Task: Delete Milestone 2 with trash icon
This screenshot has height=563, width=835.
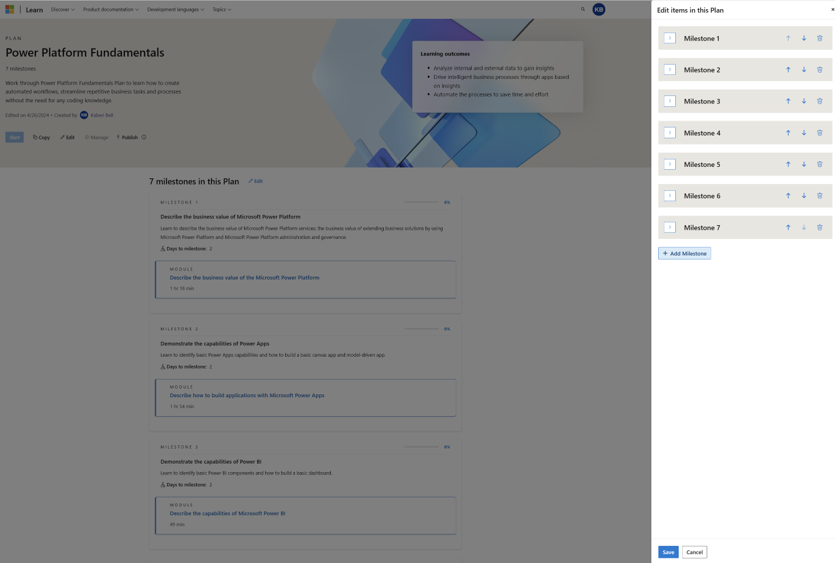Action: pyautogui.click(x=820, y=70)
